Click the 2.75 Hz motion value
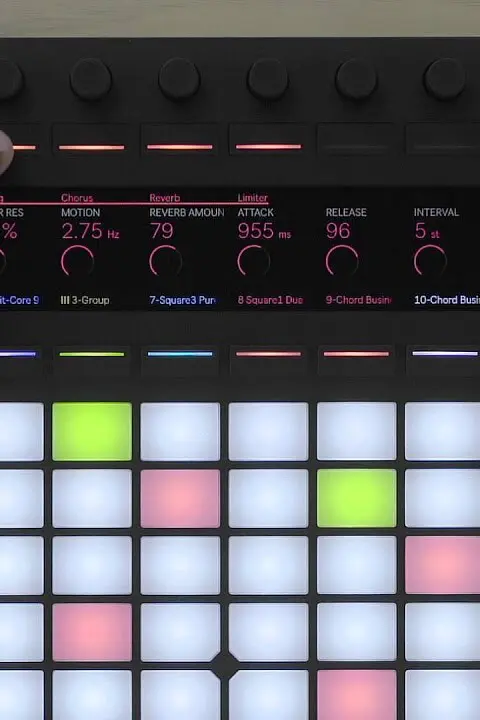The height and width of the screenshot is (720, 480). point(90,231)
